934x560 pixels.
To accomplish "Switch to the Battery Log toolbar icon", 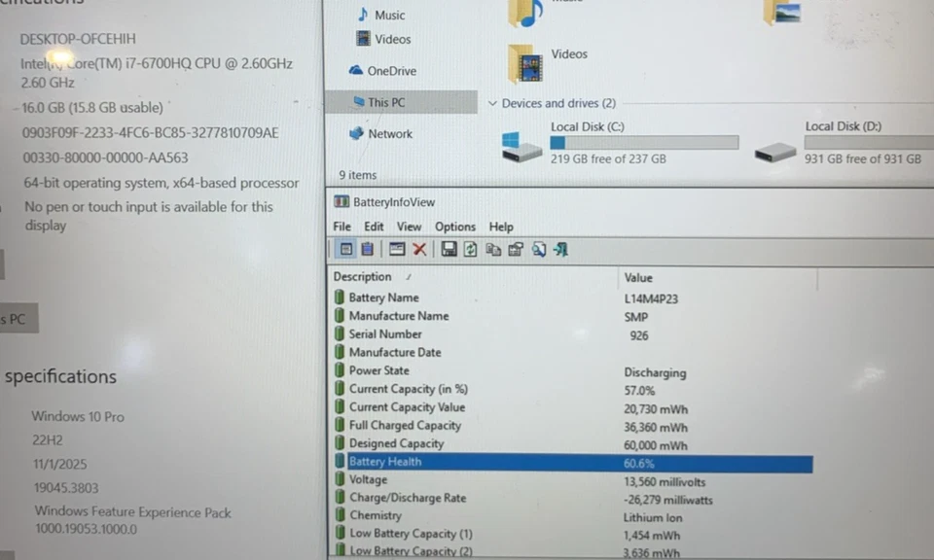I will click(368, 249).
